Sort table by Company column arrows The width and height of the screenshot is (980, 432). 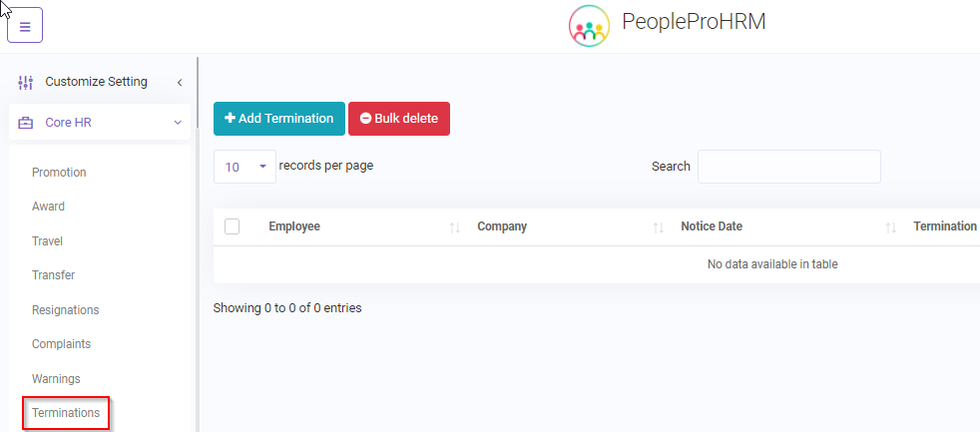(659, 227)
